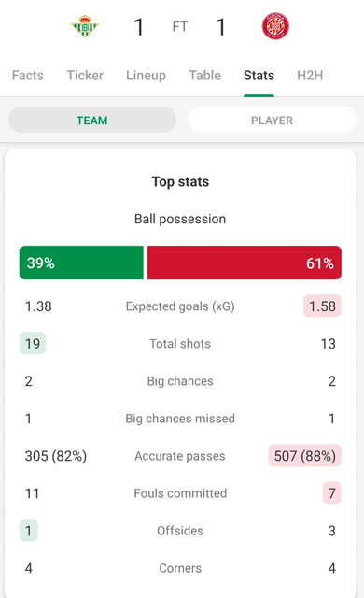View the Lineup tab
The width and height of the screenshot is (364, 598).
point(146,75)
